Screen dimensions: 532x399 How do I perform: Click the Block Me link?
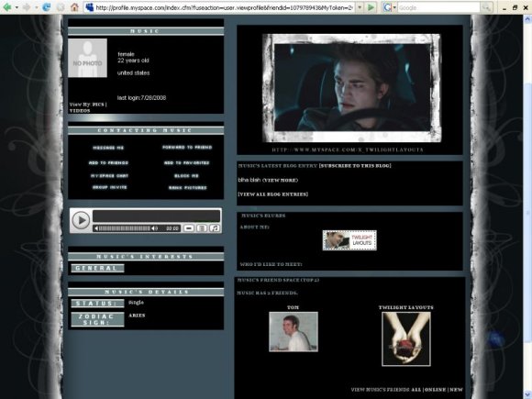pyautogui.click(x=186, y=176)
